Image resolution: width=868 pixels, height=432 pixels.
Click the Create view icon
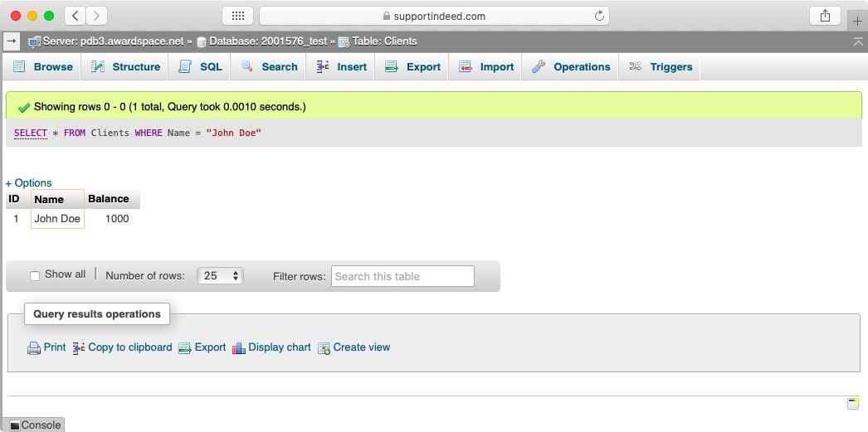pos(324,348)
